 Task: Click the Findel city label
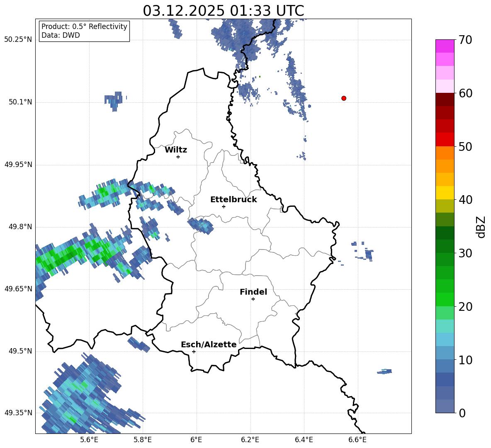253,292
